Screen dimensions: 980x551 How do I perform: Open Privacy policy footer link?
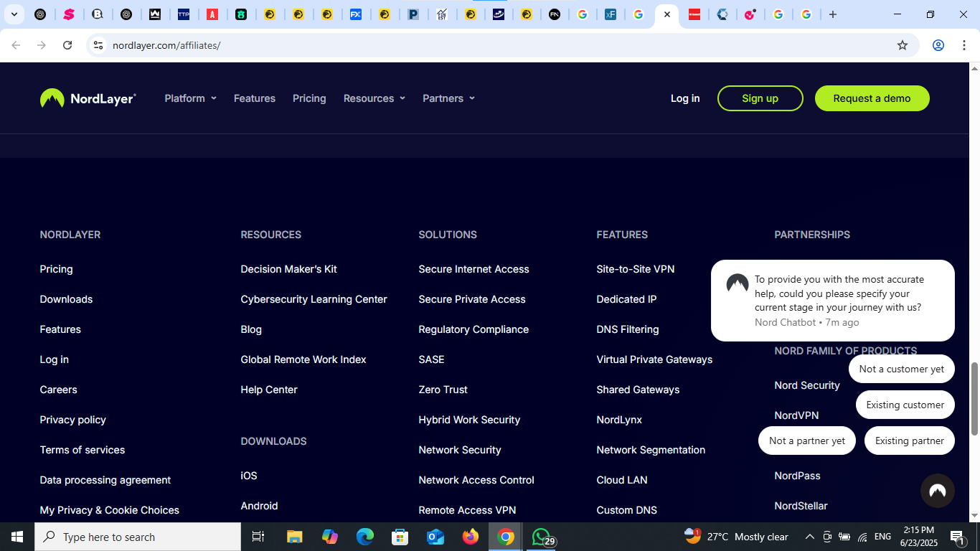point(72,420)
